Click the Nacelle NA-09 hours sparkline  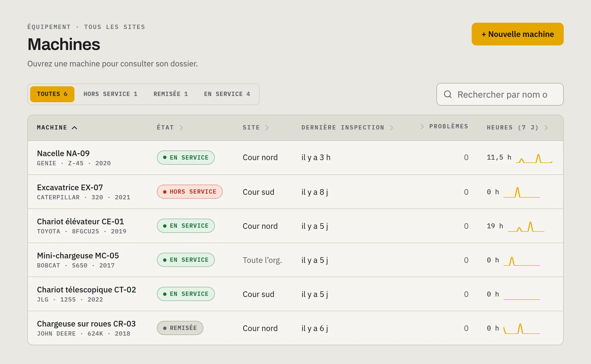[x=534, y=158]
